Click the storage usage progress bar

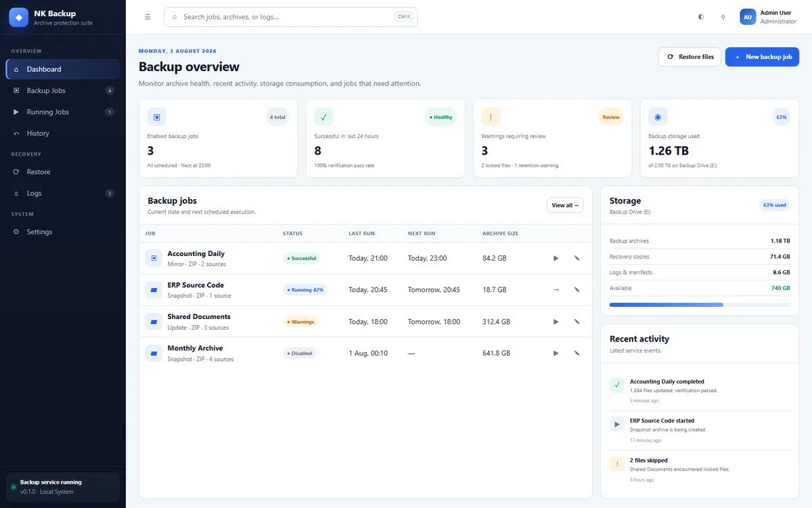click(700, 305)
